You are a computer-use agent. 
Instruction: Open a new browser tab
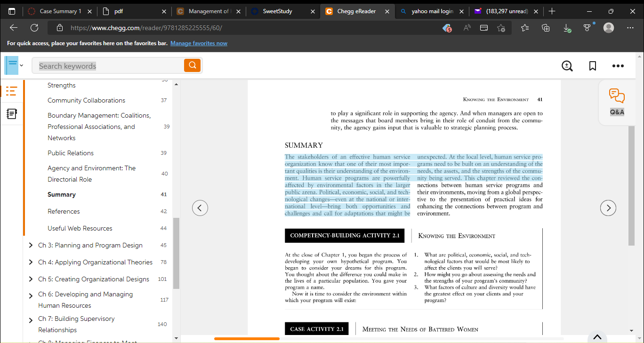pyautogui.click(x=552, y=11)
